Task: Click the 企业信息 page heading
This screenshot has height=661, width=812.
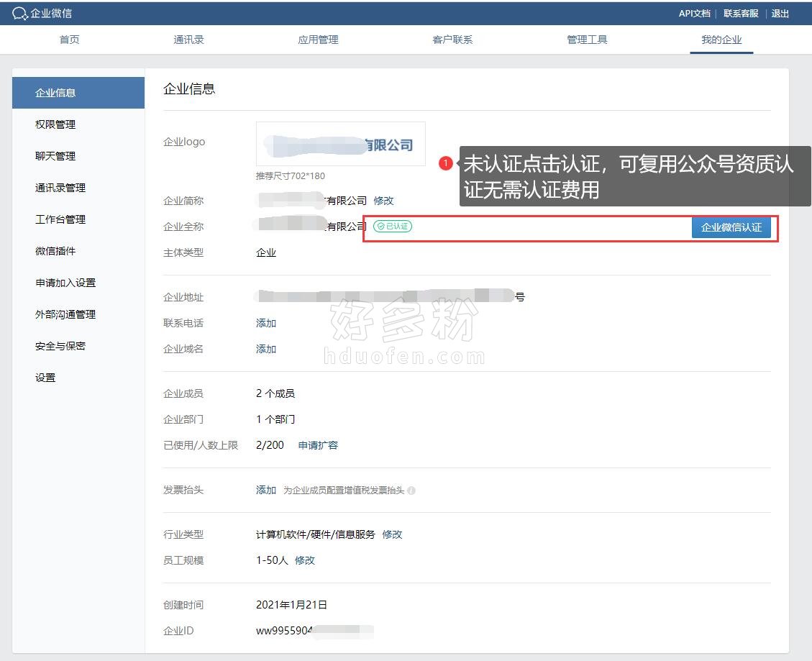Action: click(189, 89)
